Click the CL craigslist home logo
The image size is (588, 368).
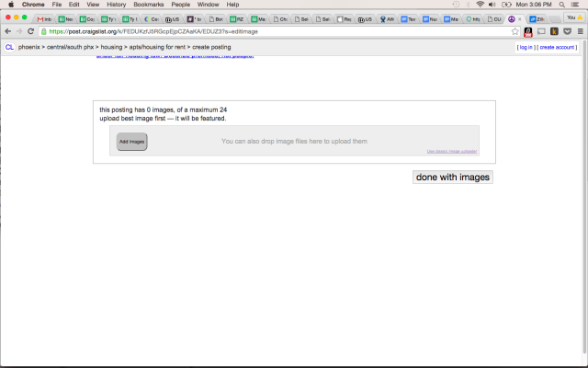[9, 46]
